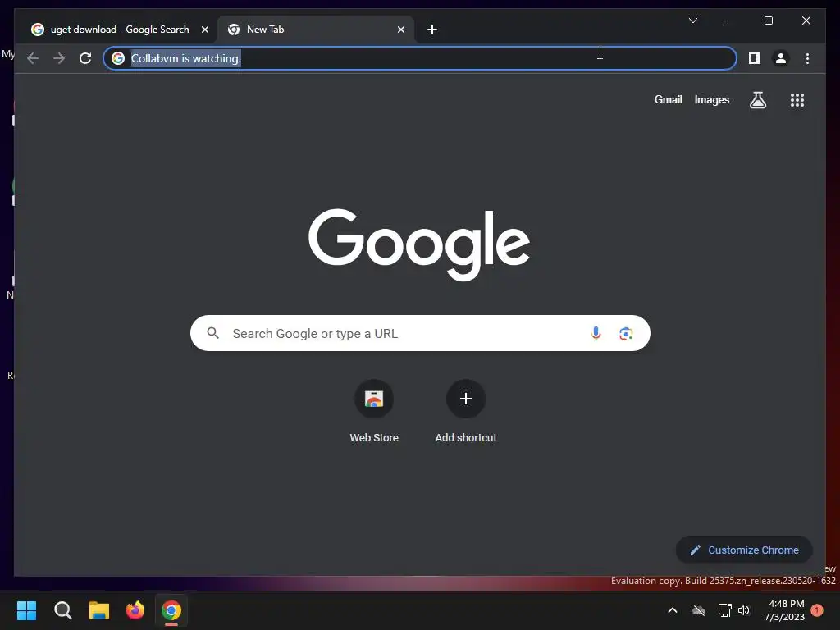
Task: Open a new tab with plus button
Action: pos(432,30)
